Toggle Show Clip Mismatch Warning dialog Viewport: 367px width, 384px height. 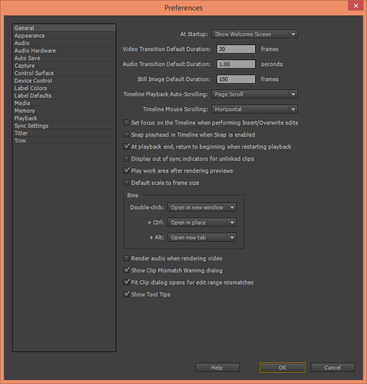[126, 270]
